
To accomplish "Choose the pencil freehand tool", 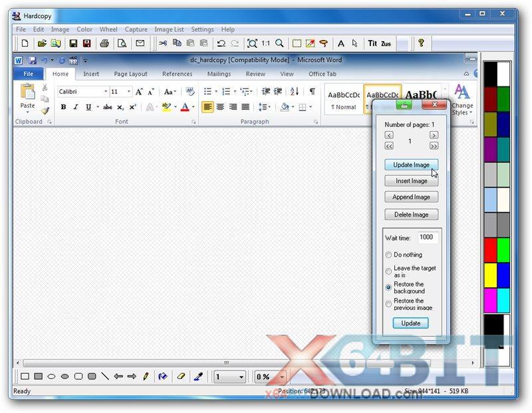I will (146, 376).
